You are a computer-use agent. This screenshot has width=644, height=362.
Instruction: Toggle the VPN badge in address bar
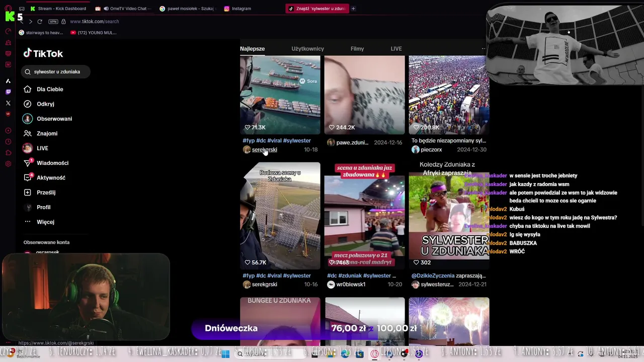pyautogui.click(x=53, y=22)
